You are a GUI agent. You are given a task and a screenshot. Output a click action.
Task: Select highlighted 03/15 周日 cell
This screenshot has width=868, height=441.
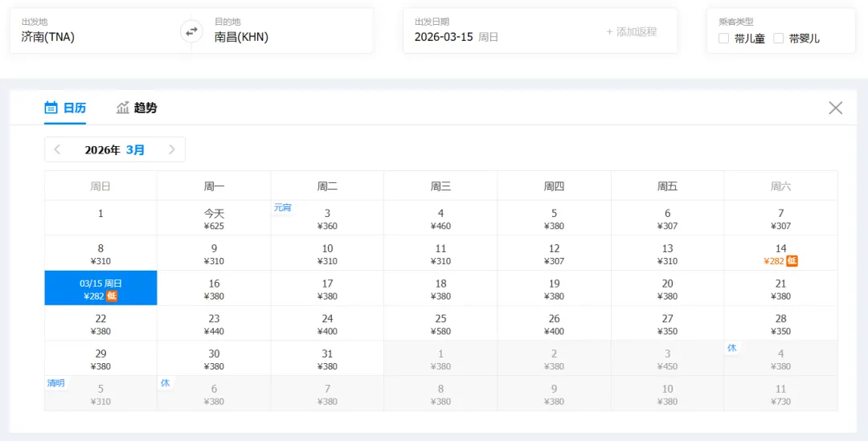[x=100, y=288]
